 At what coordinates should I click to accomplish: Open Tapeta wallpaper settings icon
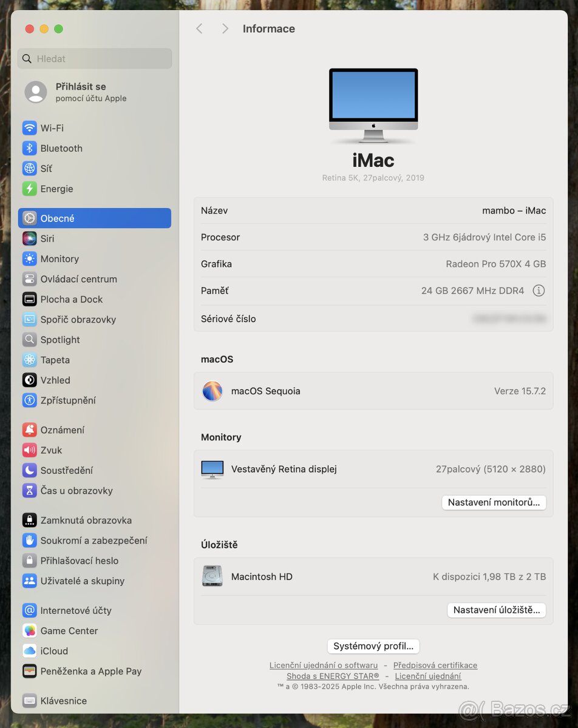[29, 360]
